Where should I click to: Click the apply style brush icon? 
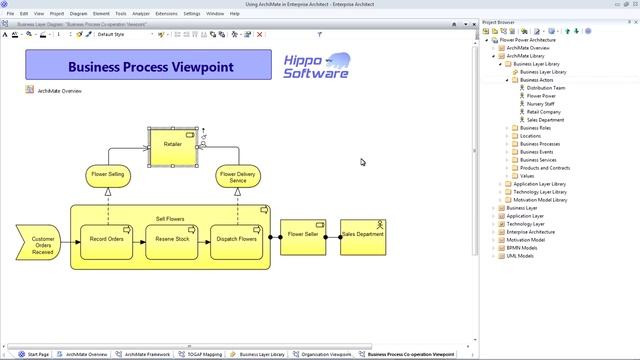79,34
